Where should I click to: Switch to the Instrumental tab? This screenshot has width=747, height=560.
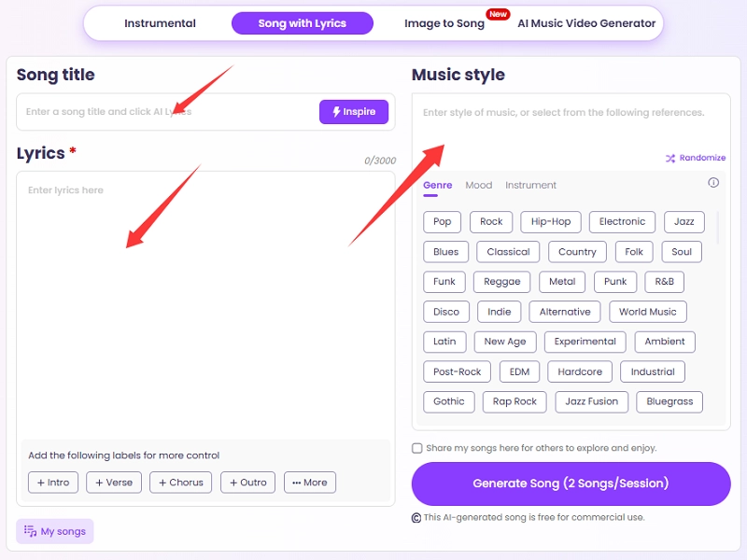160,23
